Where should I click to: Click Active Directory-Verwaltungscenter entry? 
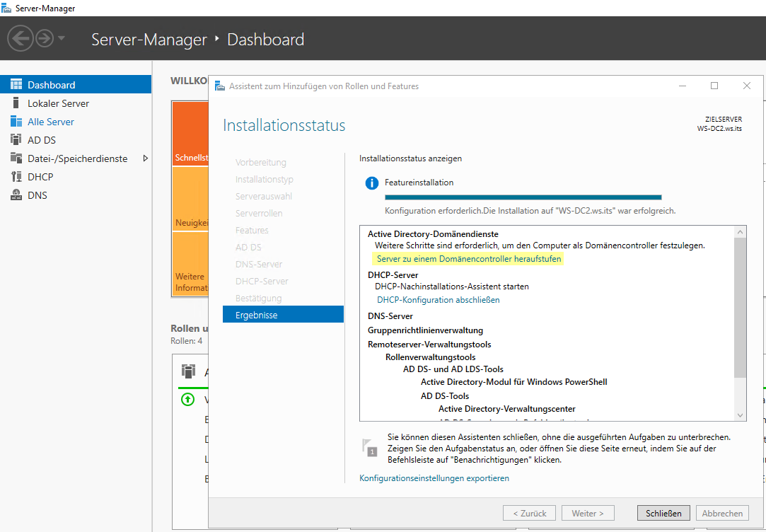point(506,408)
